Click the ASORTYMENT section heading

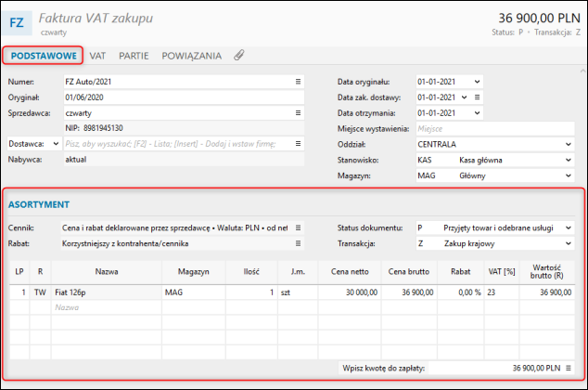coord(39,204)
